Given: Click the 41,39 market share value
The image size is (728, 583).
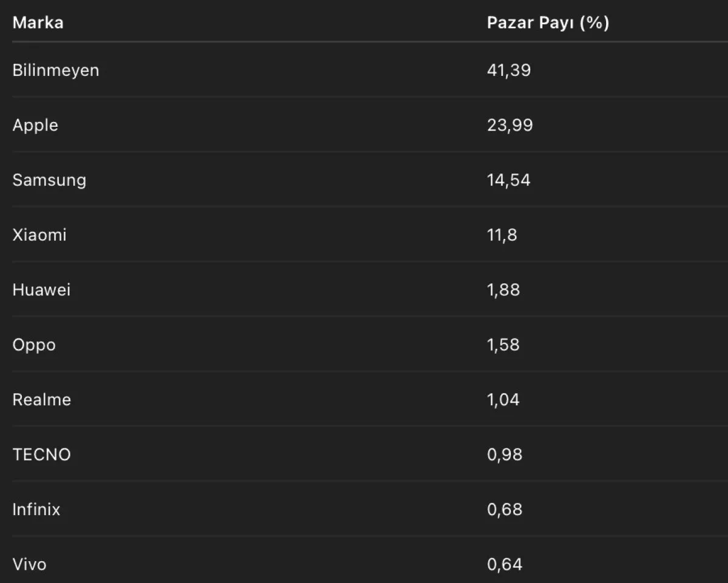Looking at the screenshot, I should pyautogui.click(x=509, y=70).
